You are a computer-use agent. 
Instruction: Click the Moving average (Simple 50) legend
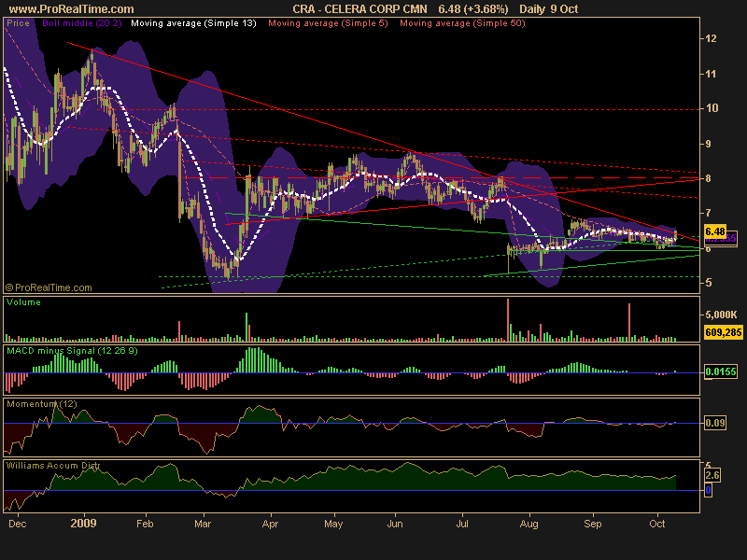click(462, 23)
